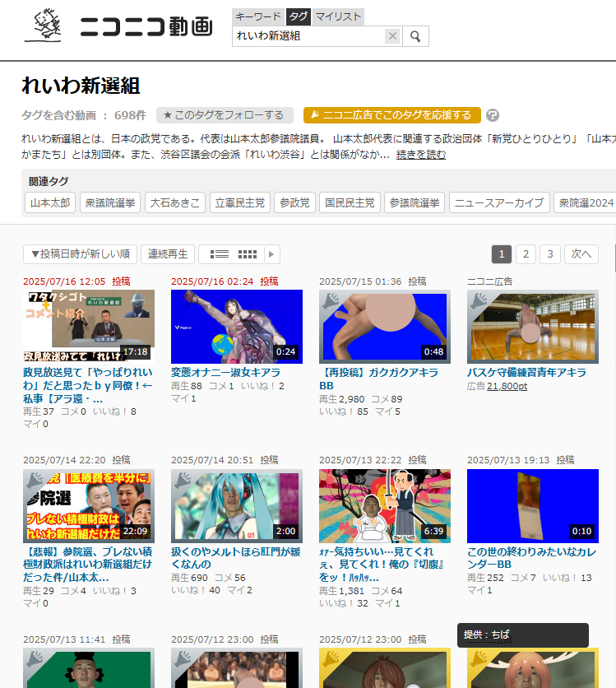Select the キーワード search tab
The height and width of the screenshot is (688, 616).
pyautogui.click(x=257, y=16)
